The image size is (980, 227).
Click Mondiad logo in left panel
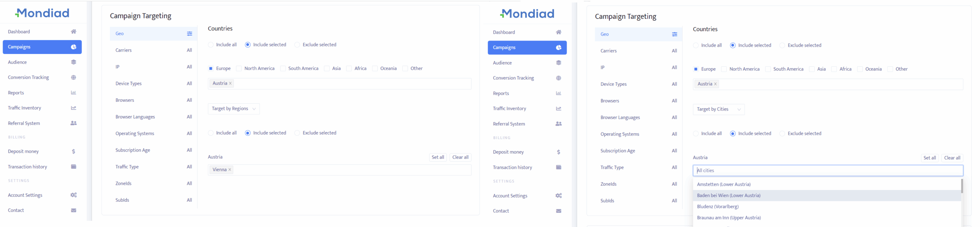click(42, 13)
